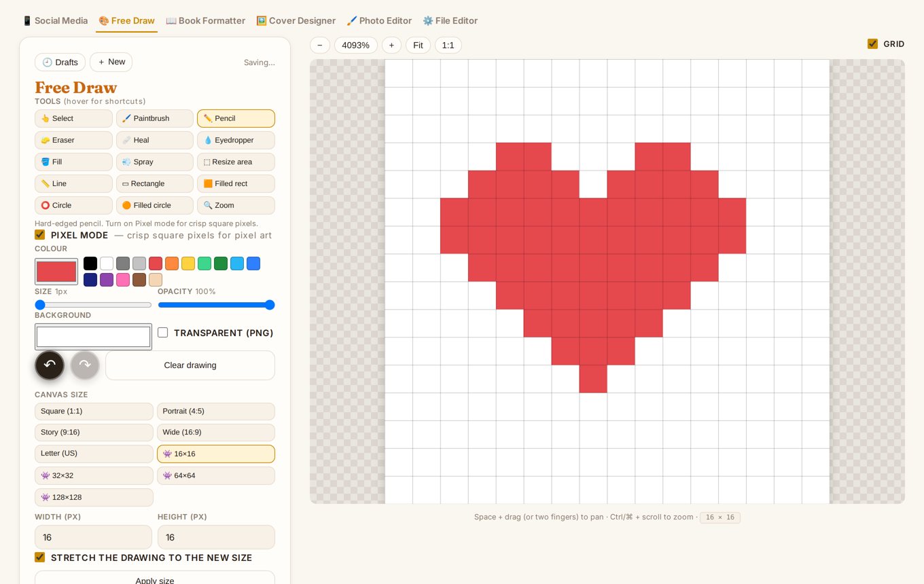Enable Transparent (PNG) background
The height and width of the screenshot is (584, 924).
coord(163,333)
